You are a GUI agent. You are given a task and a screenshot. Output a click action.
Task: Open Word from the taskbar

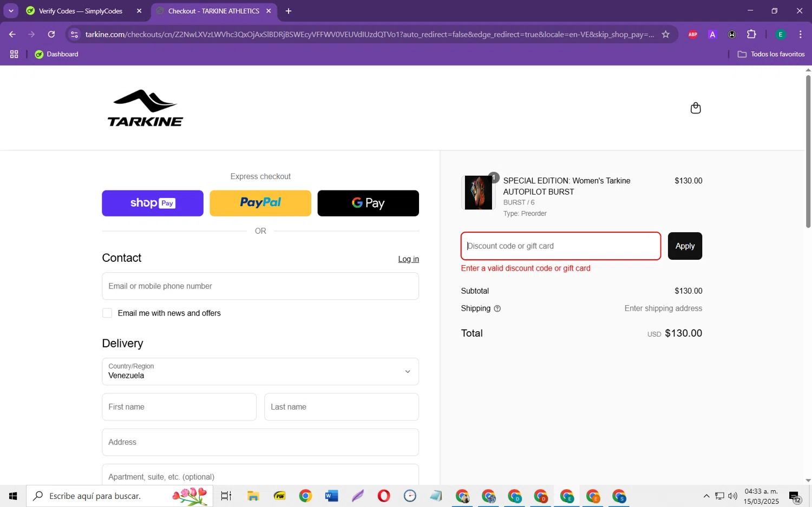coord(331,496)
